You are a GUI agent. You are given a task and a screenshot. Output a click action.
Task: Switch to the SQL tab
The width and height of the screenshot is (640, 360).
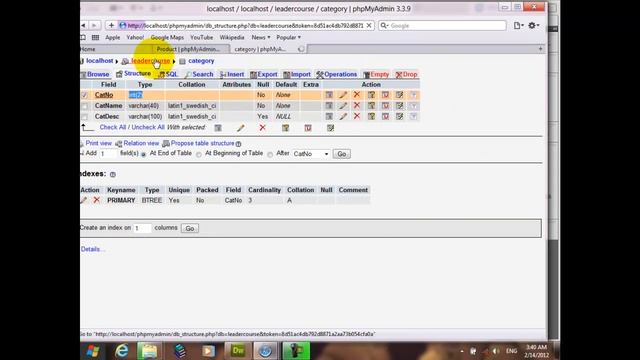pos(168,74)
